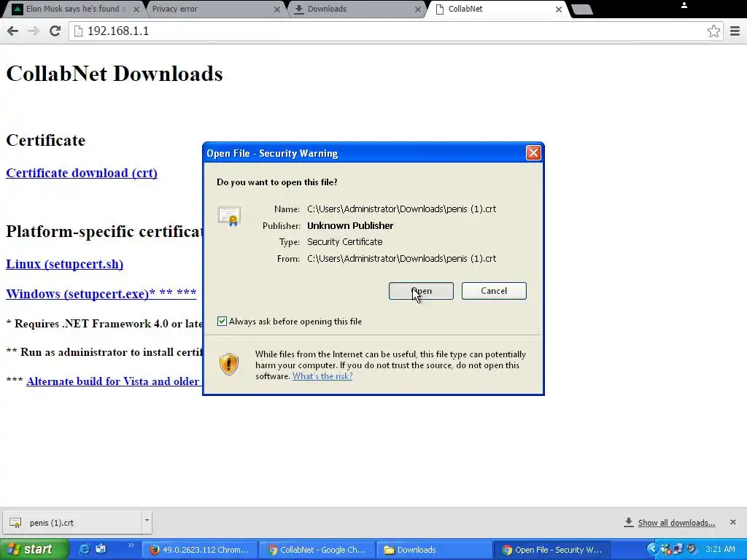Image resolution: width=747 pixels, height=560 pixels.
Task: Close the Downloads tab
Action: [x=418, y=9]
